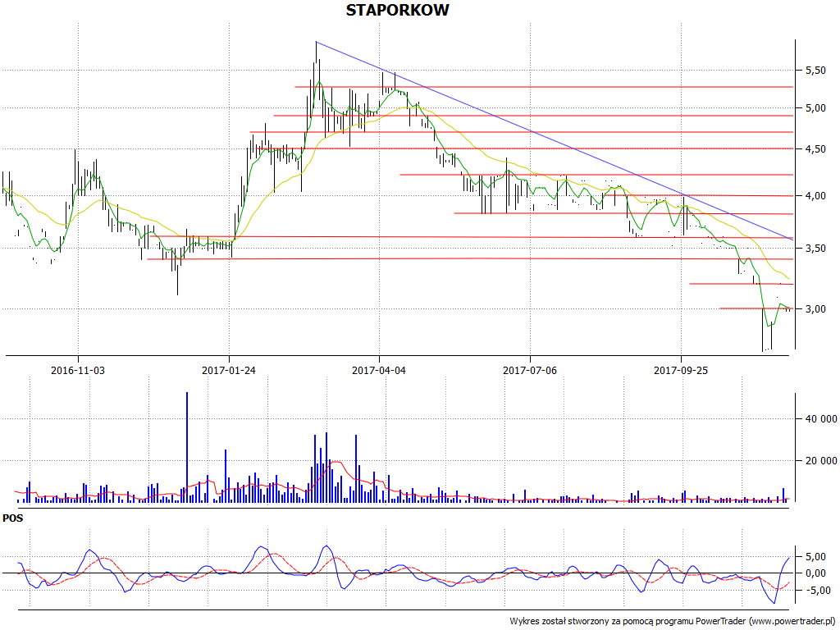This screenshot has height=630, width=840.
Task: Click the 2017-07-06 date label
Action: coord(530,370)
